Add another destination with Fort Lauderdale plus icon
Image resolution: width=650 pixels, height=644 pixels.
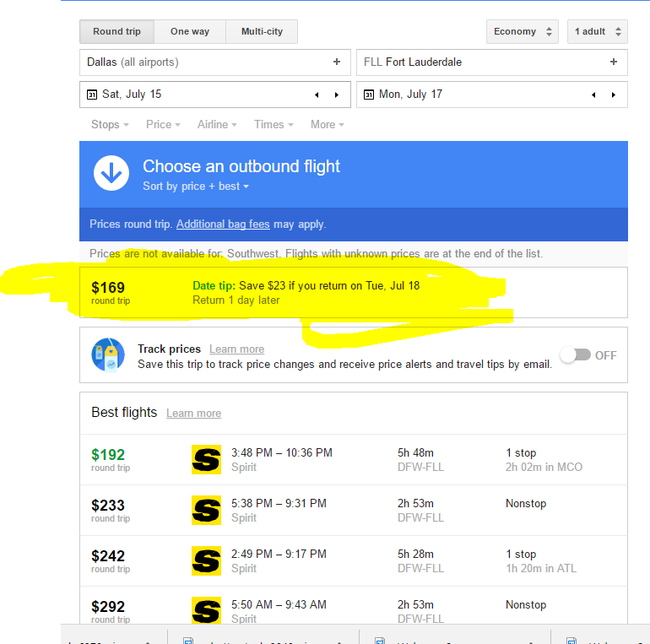point(614,62)
